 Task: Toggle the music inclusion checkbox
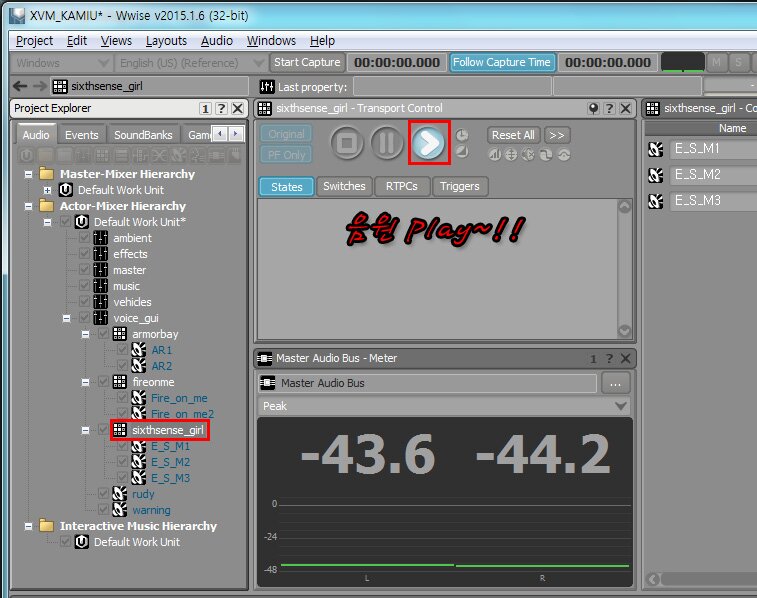tap(84, 286)
